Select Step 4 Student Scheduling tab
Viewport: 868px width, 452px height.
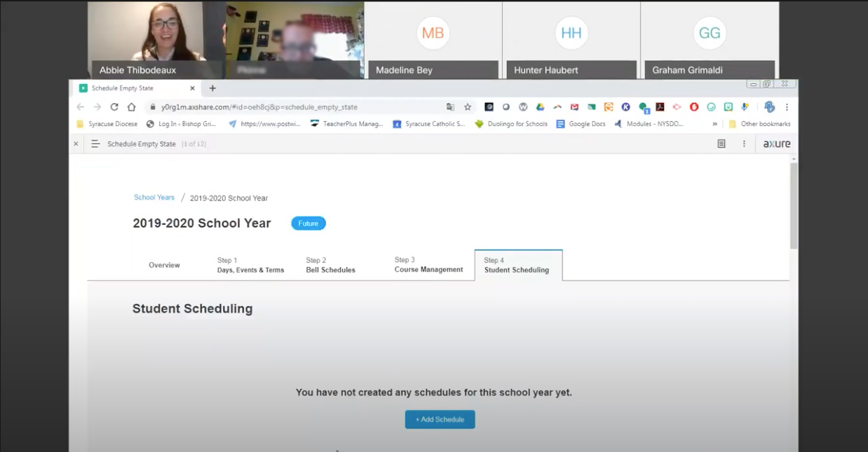pyautogui.click(x=518, y=265)
